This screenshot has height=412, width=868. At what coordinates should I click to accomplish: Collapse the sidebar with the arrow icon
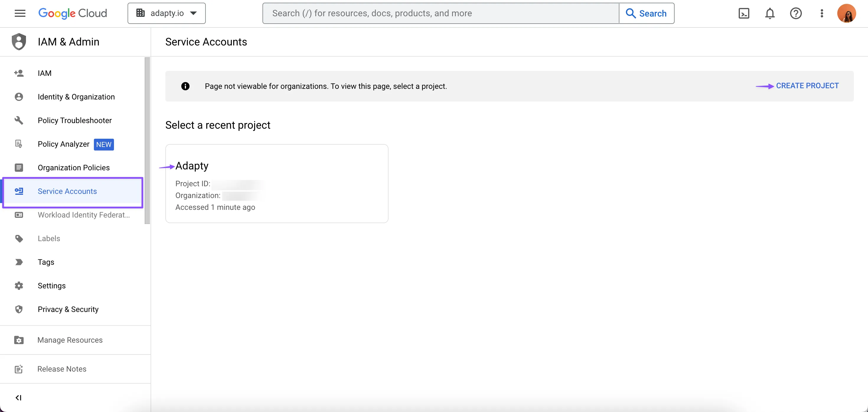coord(19,398)
